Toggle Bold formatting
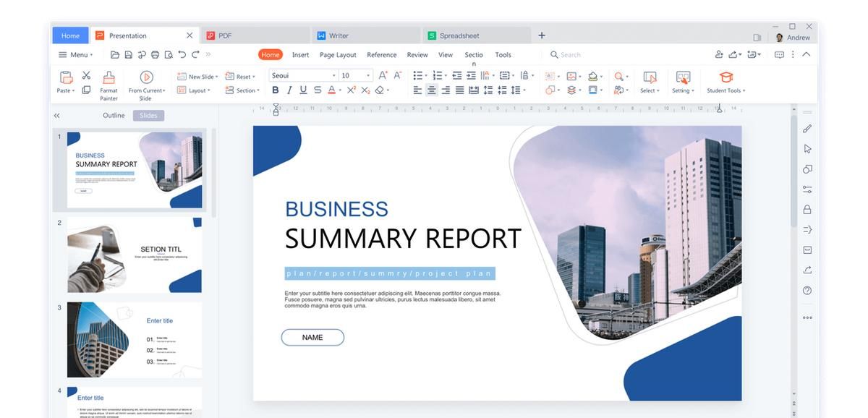Image resolution: width=868 pixels, height=418 pixels. (x=275, y=90)
